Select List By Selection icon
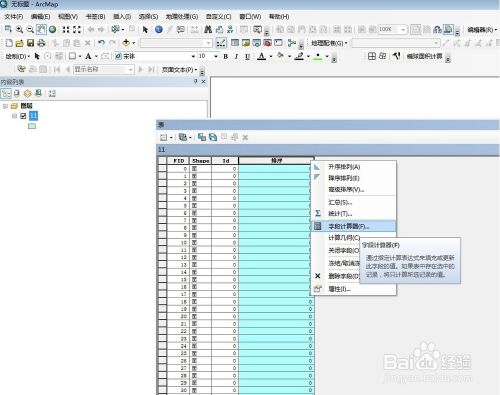 [38, 94]
